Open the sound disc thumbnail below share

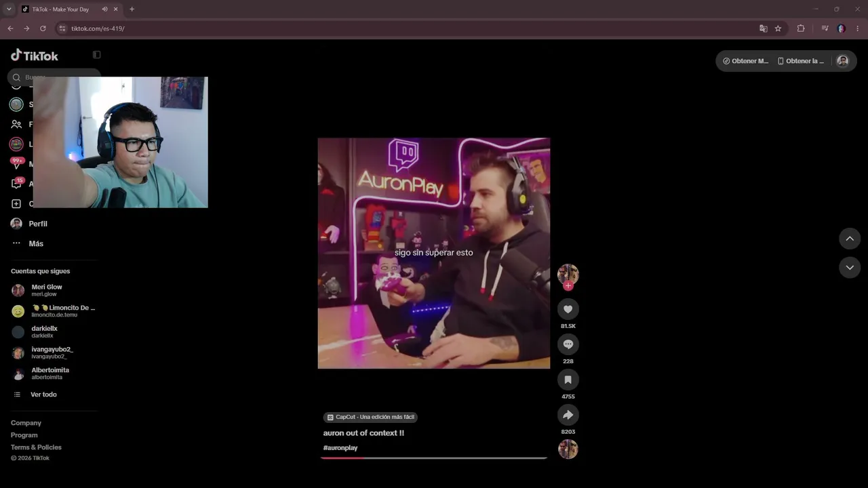coord(568,449)
